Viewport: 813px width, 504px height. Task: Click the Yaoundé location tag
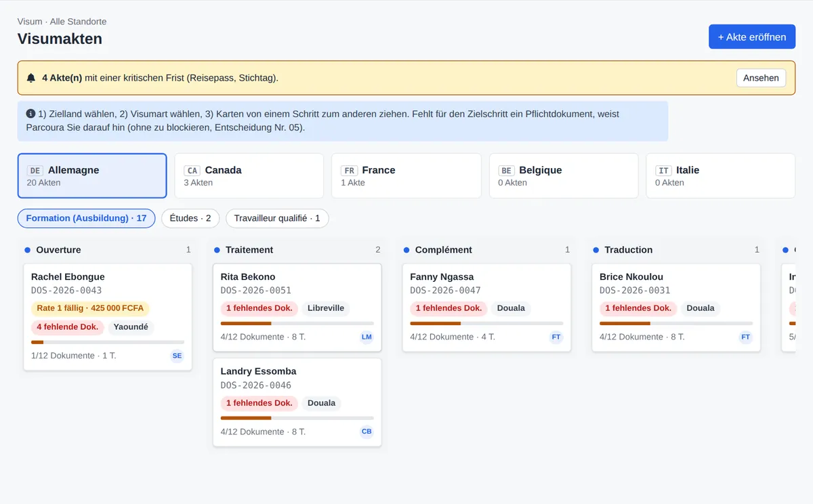pos(131,327)
